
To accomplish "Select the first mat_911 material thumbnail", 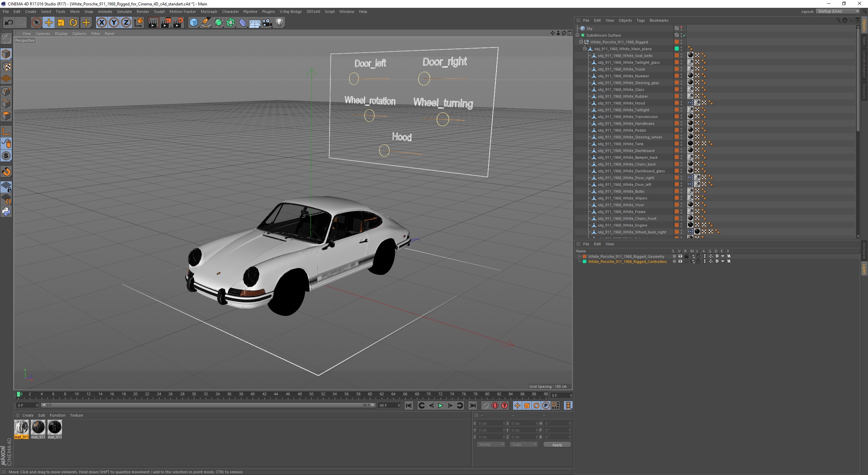I will (x=21, y=427).
